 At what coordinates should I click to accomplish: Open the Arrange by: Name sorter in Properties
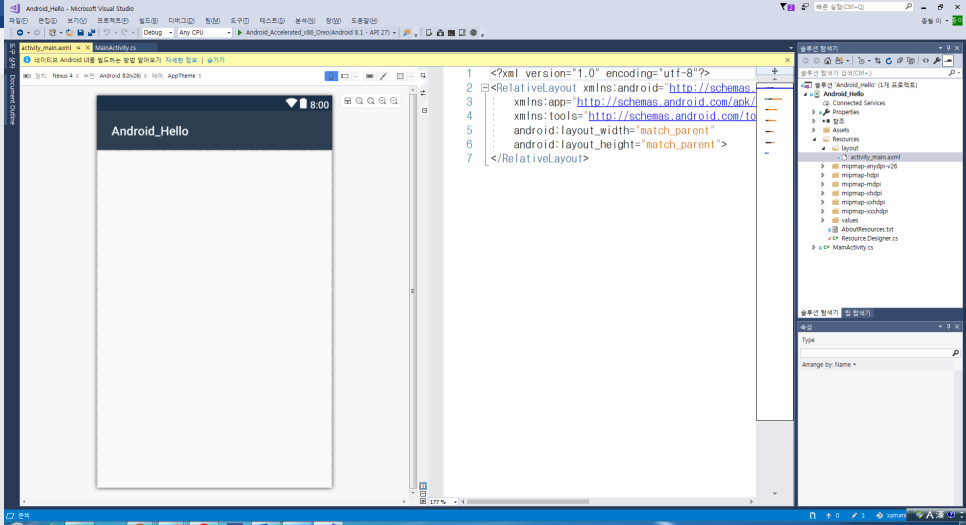[x=829, y=365]
